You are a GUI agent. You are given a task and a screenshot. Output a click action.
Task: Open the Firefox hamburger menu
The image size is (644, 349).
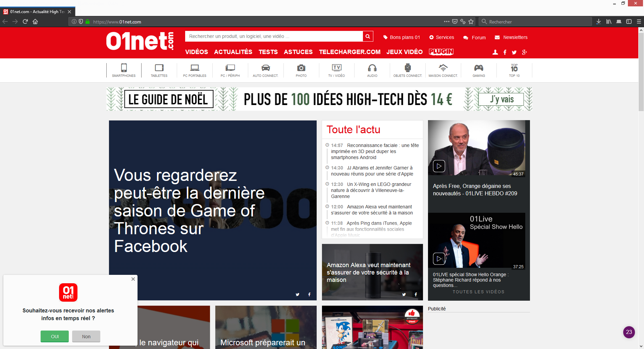click(x=639, y=21)
